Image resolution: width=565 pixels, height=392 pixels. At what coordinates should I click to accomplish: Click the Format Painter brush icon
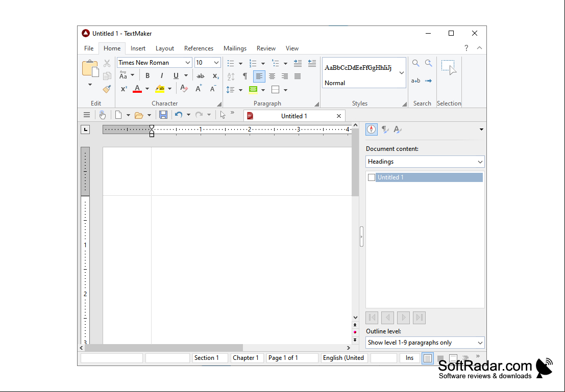point(107,89)
